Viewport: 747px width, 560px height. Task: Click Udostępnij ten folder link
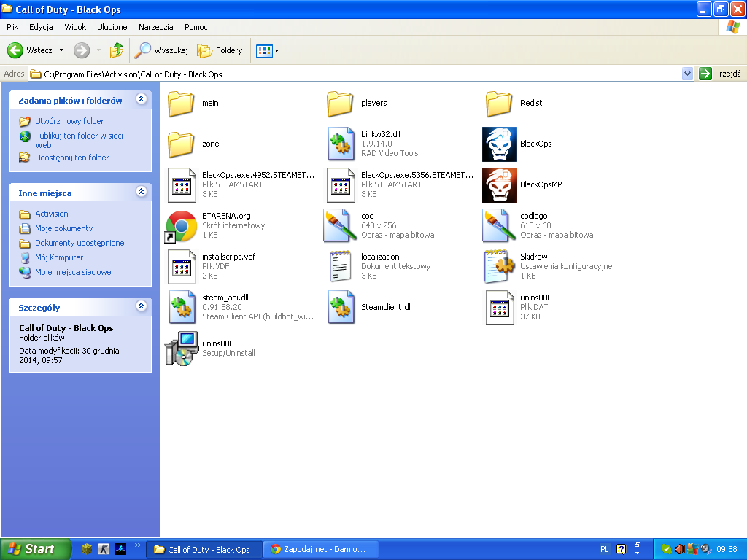[x=72, y=157]
